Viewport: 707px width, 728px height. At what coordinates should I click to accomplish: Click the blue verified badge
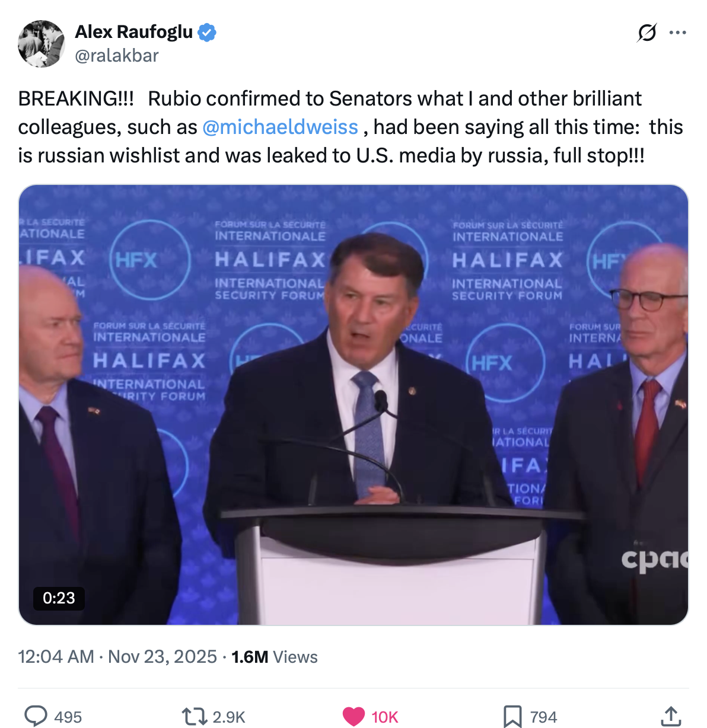206,32
